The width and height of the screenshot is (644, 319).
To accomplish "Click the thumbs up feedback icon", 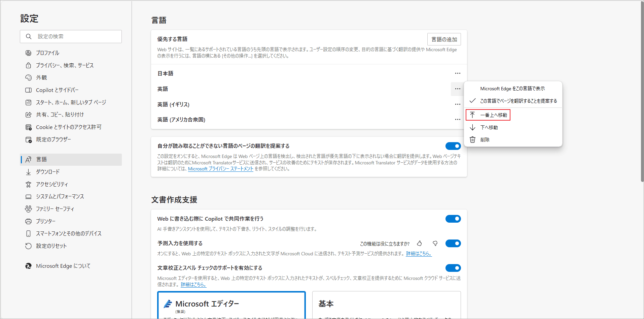I will tap(420, 243).
